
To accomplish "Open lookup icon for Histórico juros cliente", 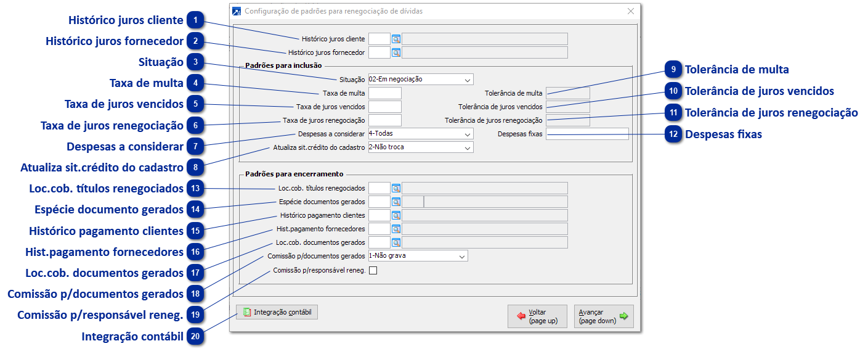I will pyautogui.click(x=396, y=39).
